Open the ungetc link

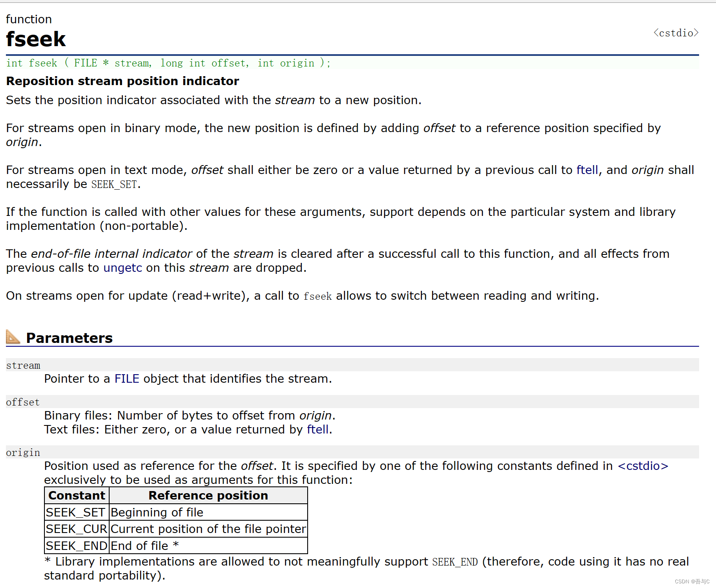click(x=123, y=268)
